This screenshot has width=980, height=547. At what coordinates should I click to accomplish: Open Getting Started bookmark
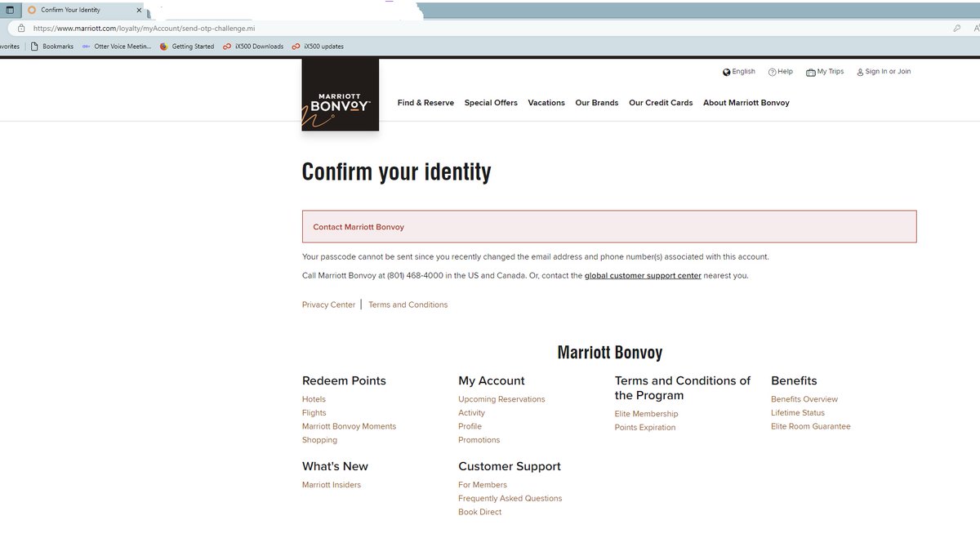pyautogui.click(x=187, y=47)
